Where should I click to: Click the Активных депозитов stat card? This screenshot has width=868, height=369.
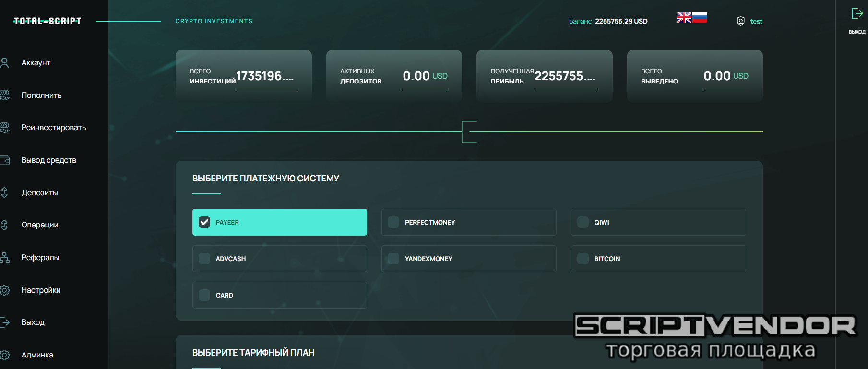coord(394,76)
